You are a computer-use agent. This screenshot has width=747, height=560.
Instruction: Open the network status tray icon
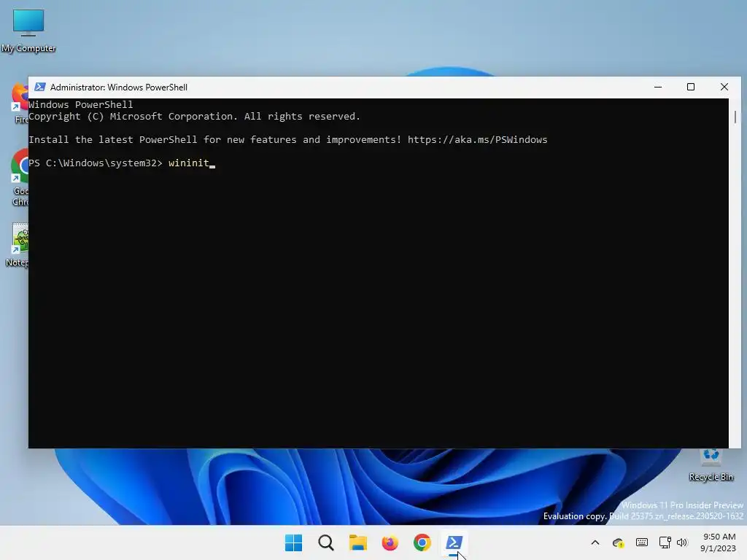[665, 542]
